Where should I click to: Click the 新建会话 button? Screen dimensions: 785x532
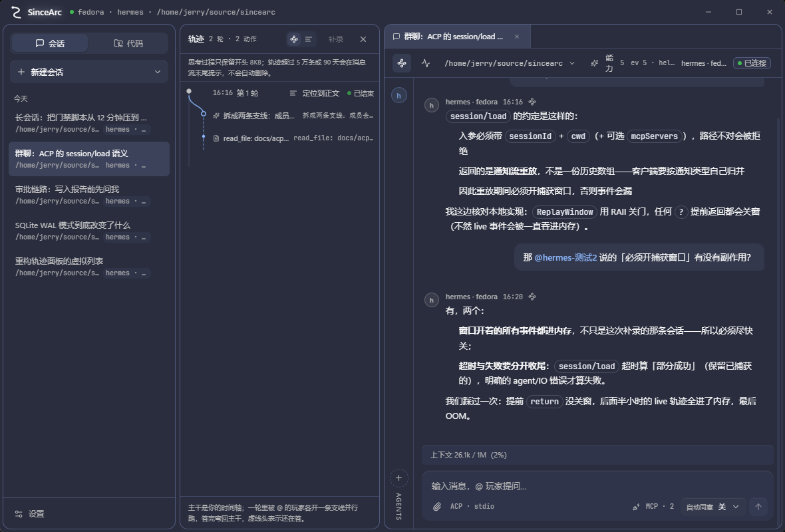coord(89,72)
